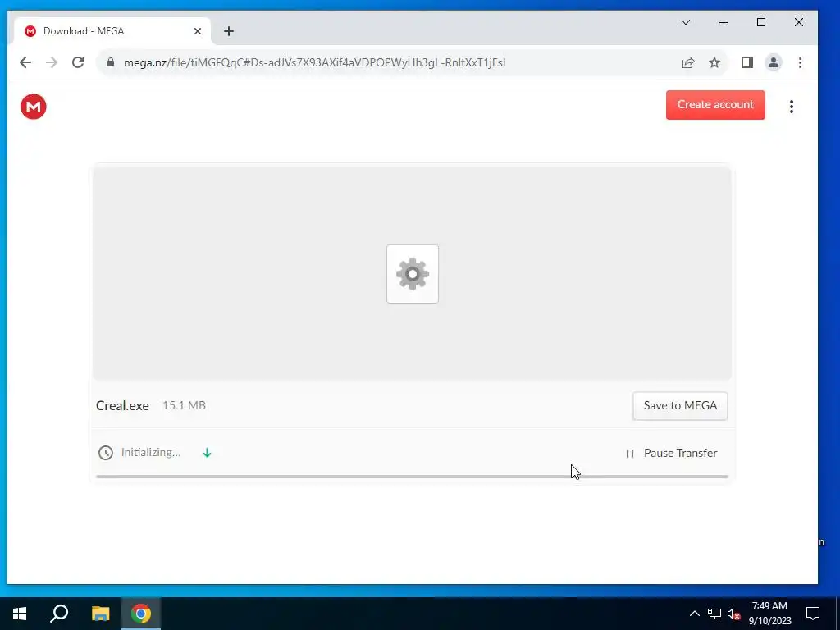Click the muted volume tray icon
The image size is (840, 630).
[734, 614]
